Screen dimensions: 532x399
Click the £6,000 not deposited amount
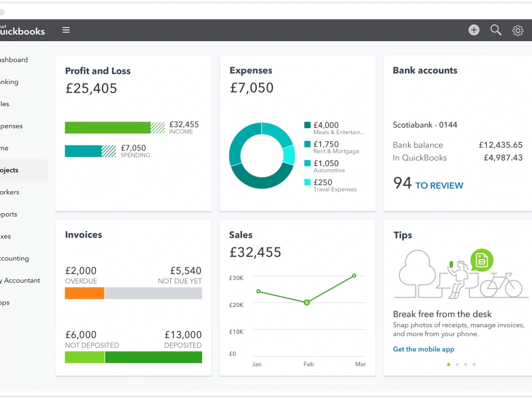tap(81, 335)
